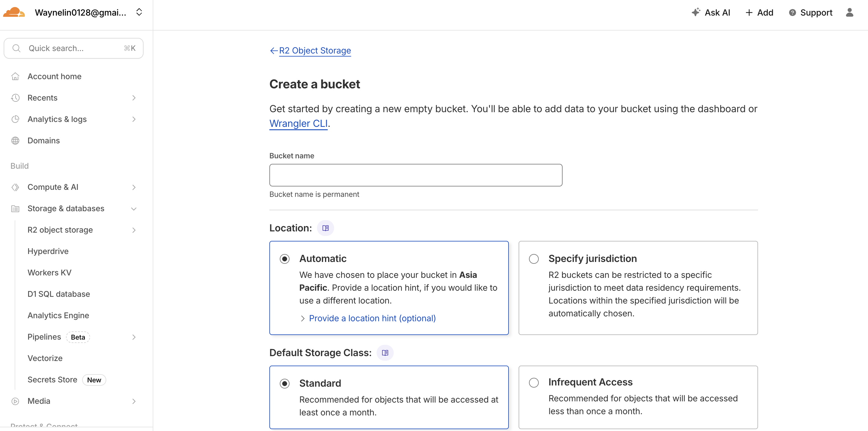Click the Cloudflare logo icon
The image size is (868, 431).
(14, 13)
